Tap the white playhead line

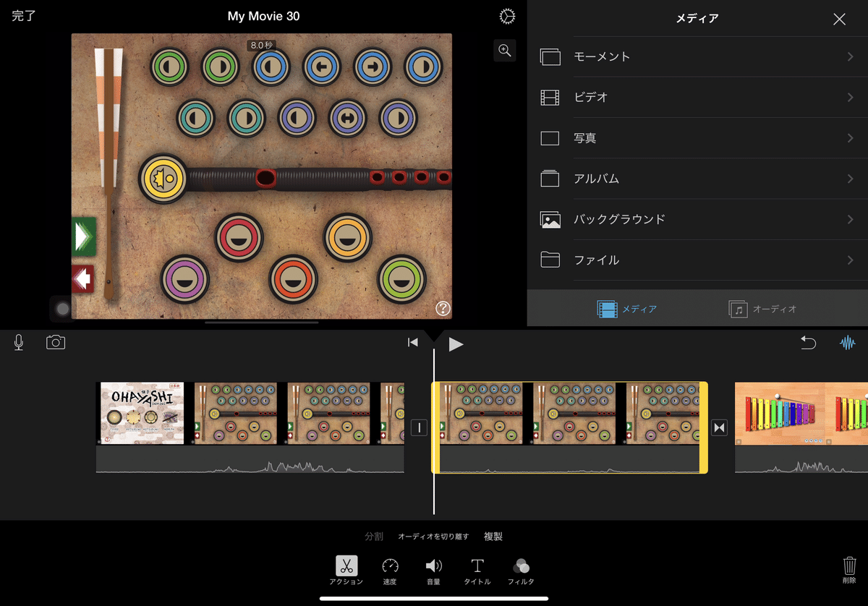tap(434, 431)
